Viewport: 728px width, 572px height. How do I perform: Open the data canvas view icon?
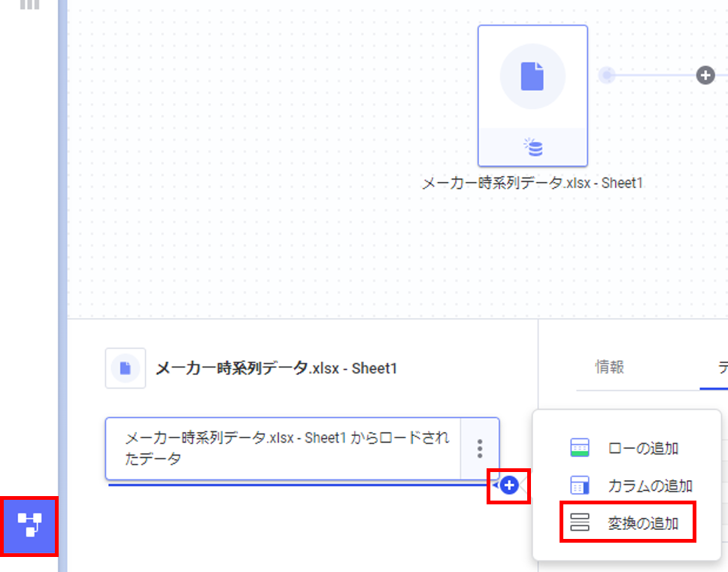coord(29,525)
